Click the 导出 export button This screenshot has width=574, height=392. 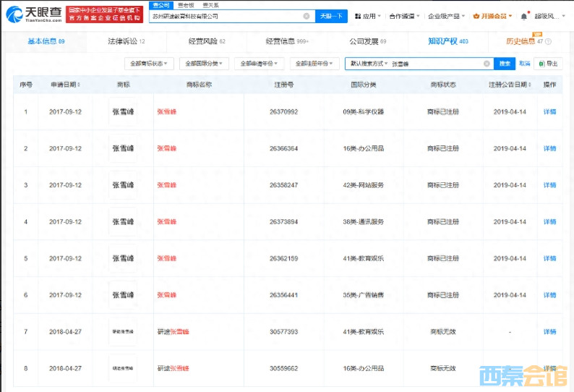pyautogui.click(x=548, y=64)
